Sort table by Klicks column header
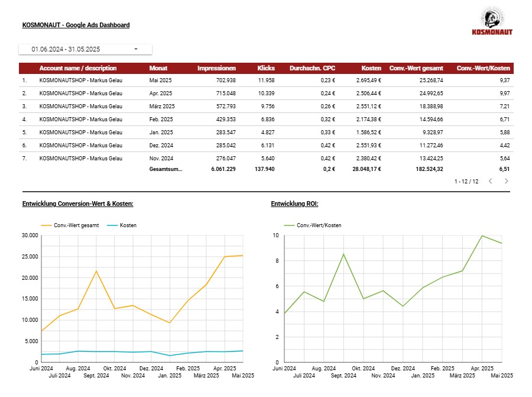Screen dimensions: 532x397 [266, 68]
